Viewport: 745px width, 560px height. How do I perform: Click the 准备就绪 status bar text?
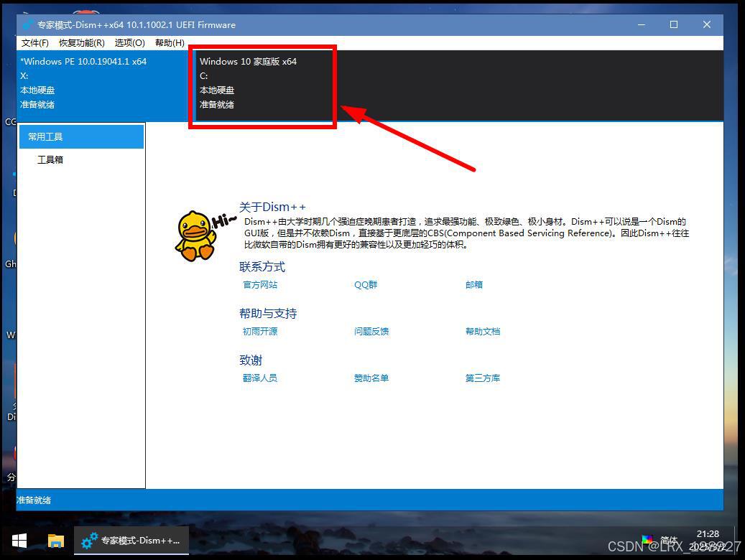point(34,500)
